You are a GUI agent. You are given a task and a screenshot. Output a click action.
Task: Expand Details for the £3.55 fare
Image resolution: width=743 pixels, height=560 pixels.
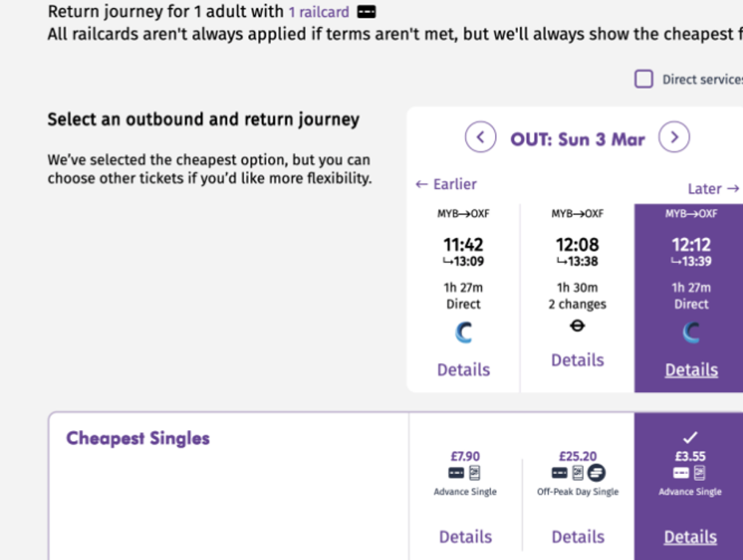[690, 537]
